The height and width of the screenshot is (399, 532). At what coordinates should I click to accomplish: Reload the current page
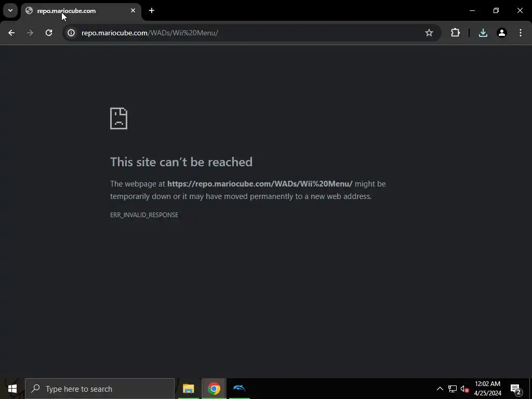coord(49,33)
